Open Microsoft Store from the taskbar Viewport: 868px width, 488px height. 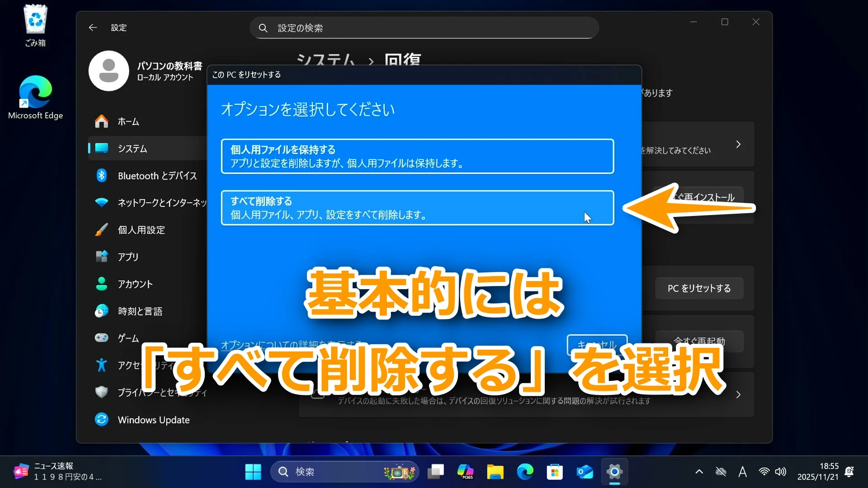coord(555,472)
